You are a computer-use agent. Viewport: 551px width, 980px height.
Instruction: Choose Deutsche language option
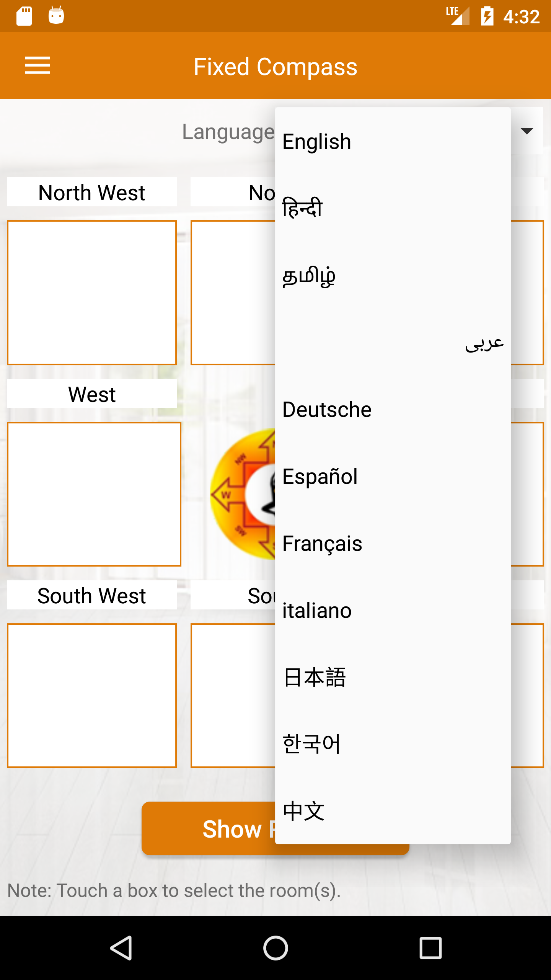point(393,410)
